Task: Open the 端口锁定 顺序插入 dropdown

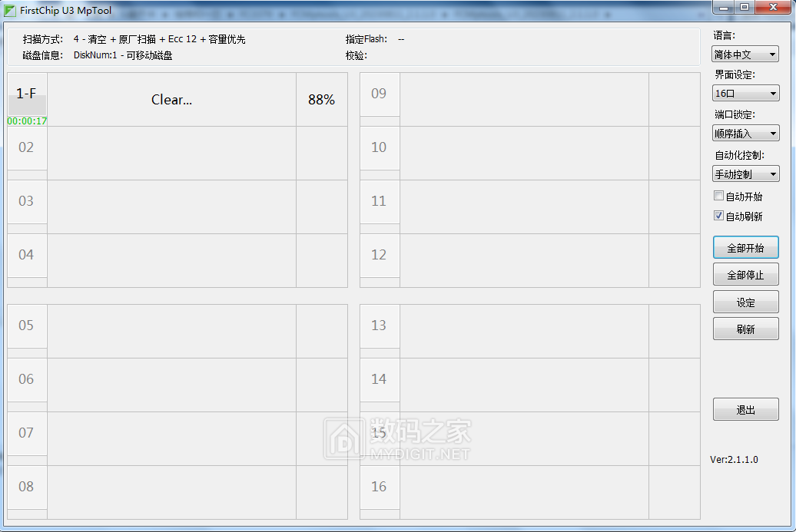Action: (745, 134)
